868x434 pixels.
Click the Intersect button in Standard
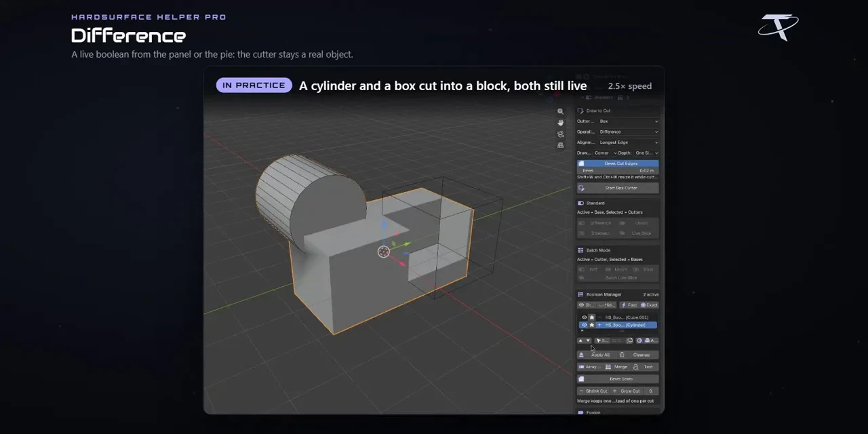pyautogui.click(x=597, y=233)
